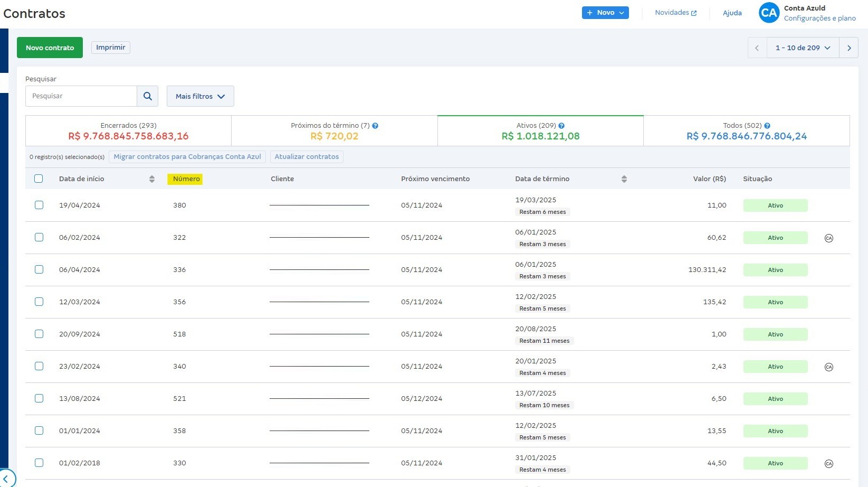868x487 pixels.
Task: Click help icon beside Ativos (209)
Action: point(561,126)
